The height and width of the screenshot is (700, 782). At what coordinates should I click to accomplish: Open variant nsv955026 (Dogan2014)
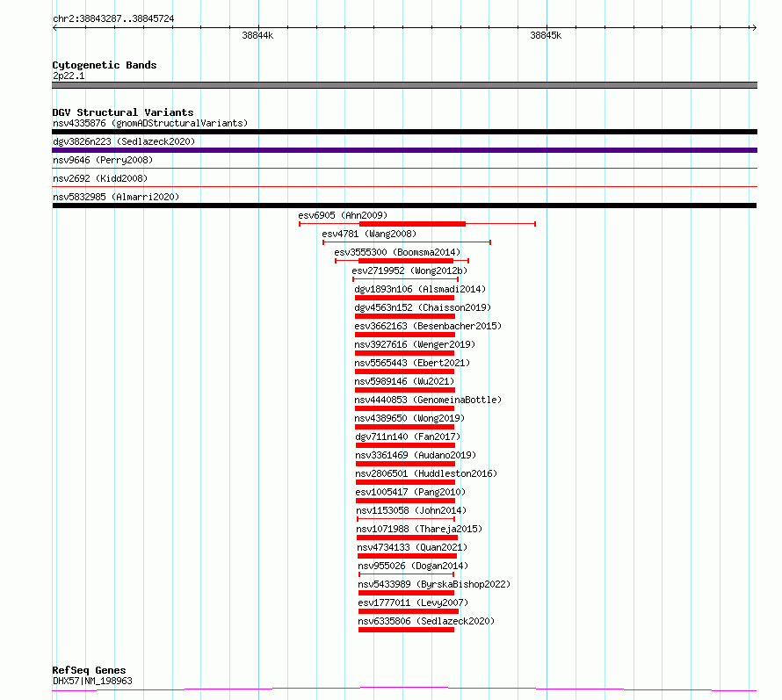414,566
